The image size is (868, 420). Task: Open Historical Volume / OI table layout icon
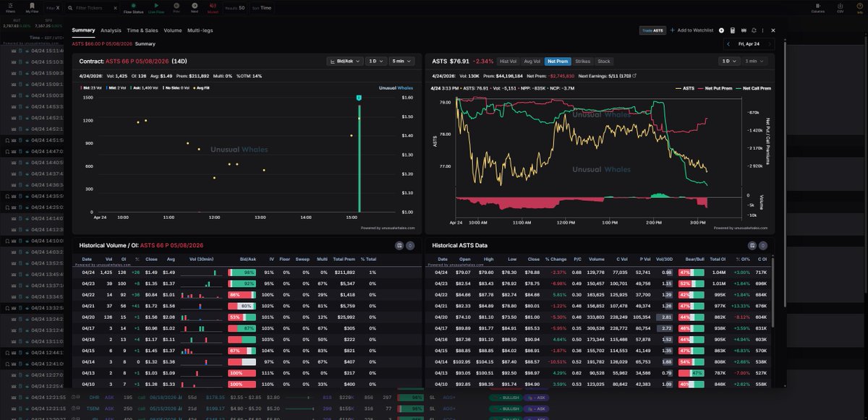(x=399, y=246)
